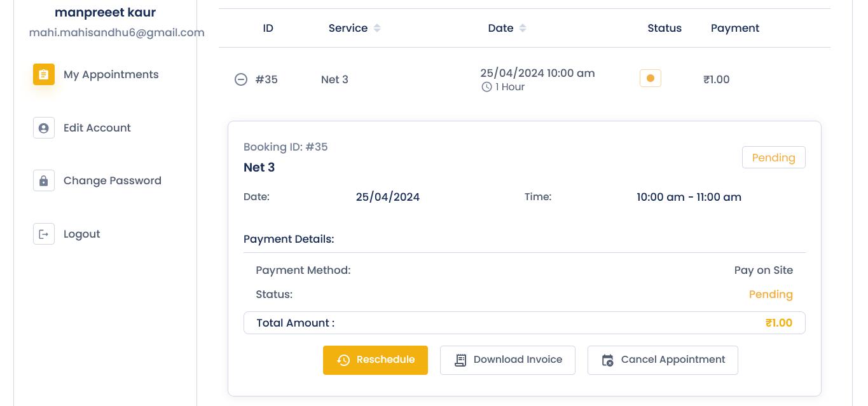Open My Appointments menu item
Screen dimensions: 868x406
coord(111,74)
